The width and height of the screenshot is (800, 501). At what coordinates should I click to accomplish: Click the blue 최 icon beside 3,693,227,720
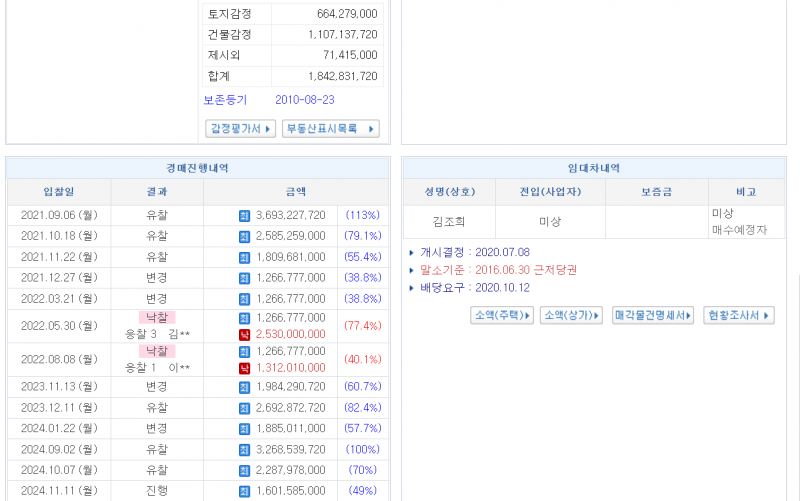point(244,215)
